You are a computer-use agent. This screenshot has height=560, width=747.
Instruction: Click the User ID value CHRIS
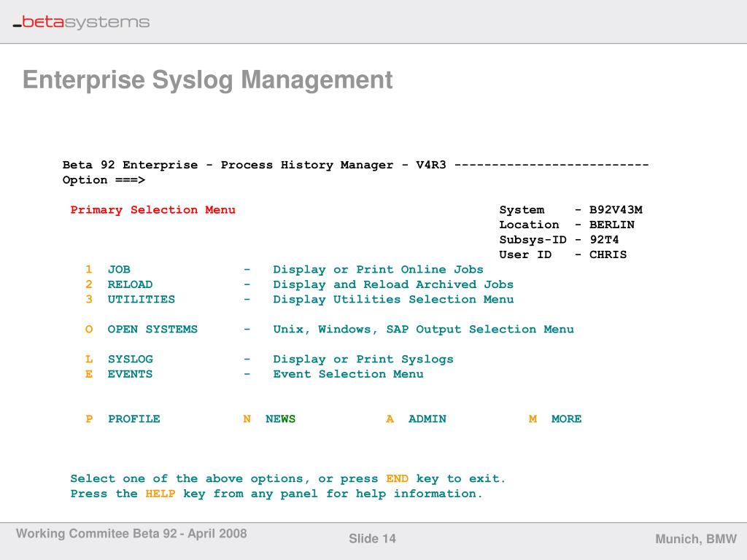(x=608, y=254)
